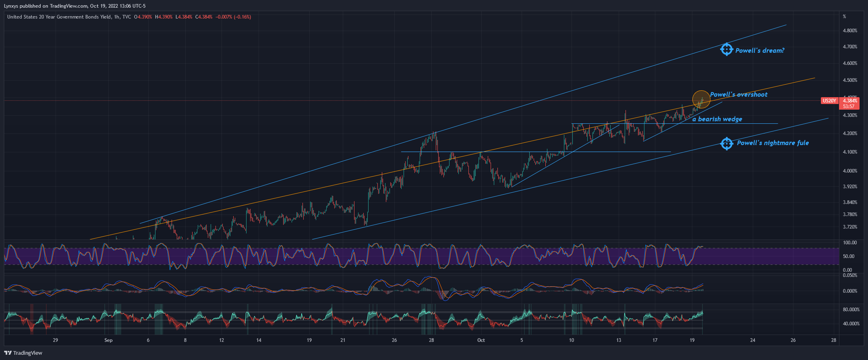Click the 50.00 oscillator scale label
Screen dimensions: 868x360
click(848, 256)
